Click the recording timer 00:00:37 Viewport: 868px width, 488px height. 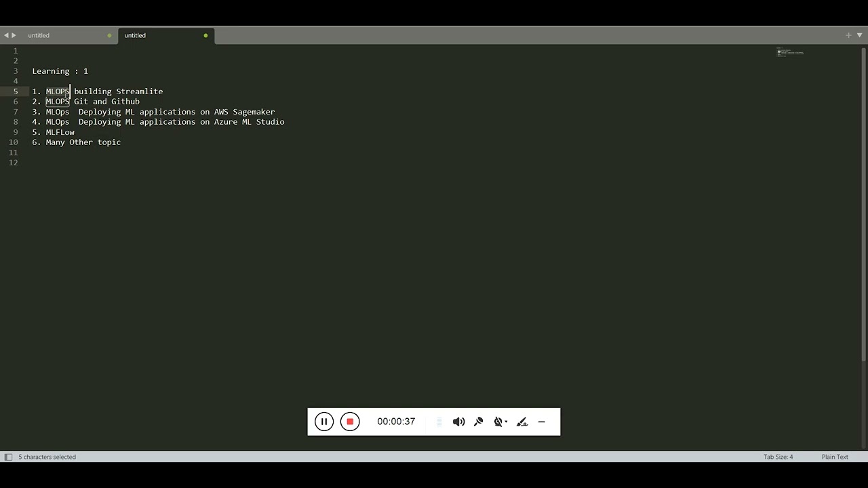pos(396,422)
